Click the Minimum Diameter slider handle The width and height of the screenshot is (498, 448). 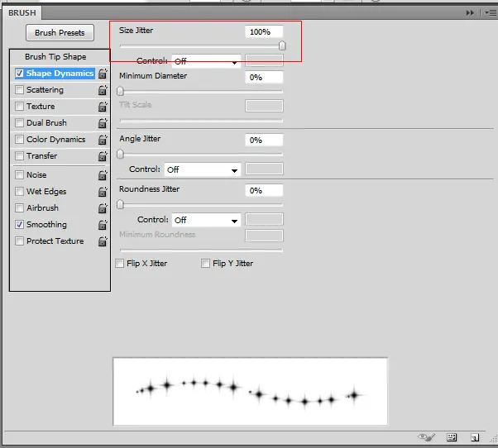coord(120,92)
